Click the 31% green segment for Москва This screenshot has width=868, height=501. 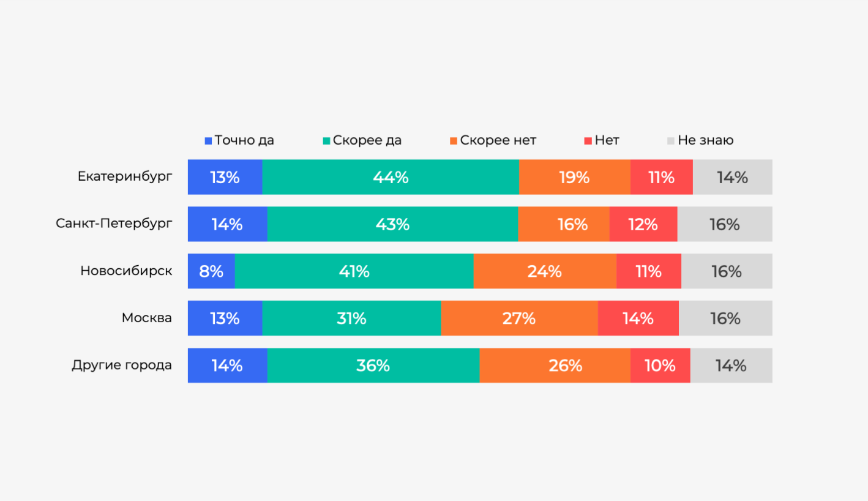(x=352, y=318)
